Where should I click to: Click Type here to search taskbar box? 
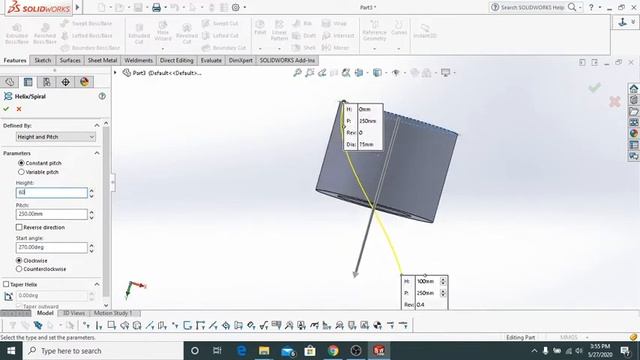[x=103, y=351]
